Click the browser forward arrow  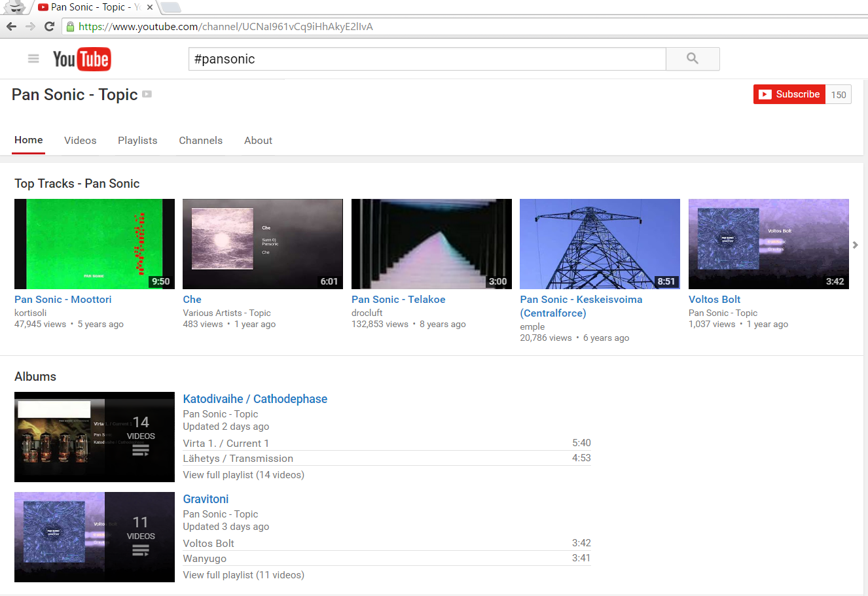30,27
